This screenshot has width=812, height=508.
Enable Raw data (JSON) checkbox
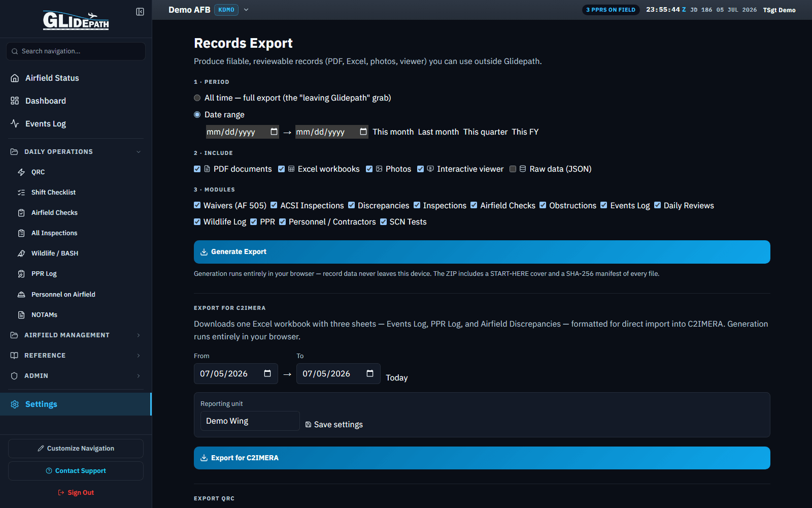(513, 169)
